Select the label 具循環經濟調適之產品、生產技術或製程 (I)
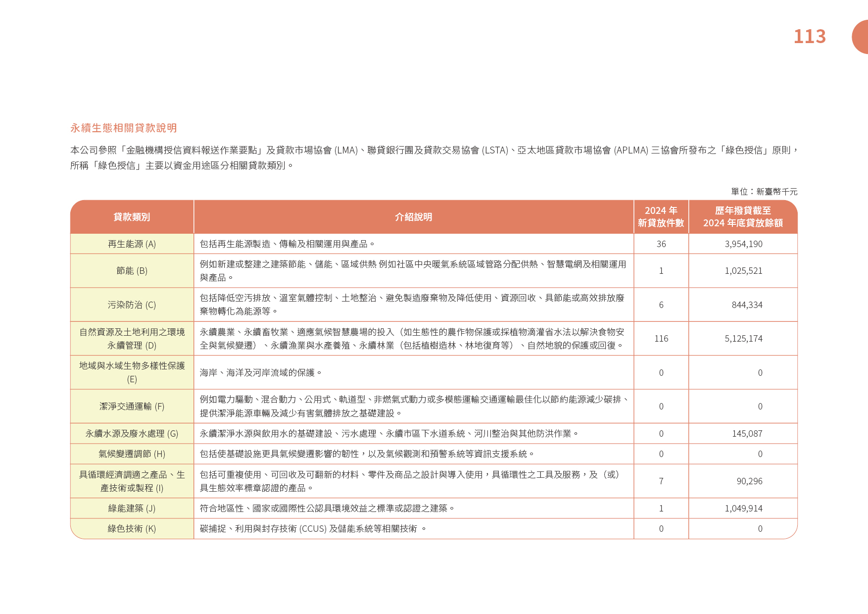 pos(132,481)
